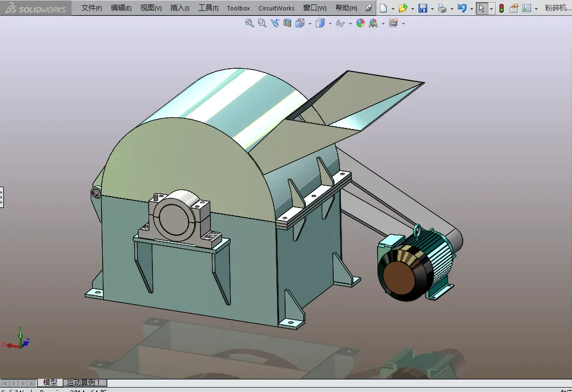
Task: Click the Edit Appearance color sphere
Action: pyautogui.click(x=360, y=23)
